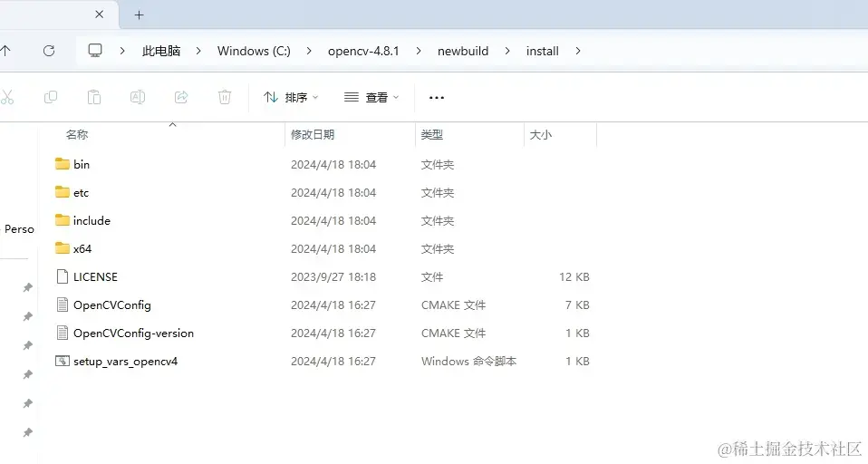Click the Share icon in toolbar
The width and height of the screenshot is (868, 464).
pos(181,98)
